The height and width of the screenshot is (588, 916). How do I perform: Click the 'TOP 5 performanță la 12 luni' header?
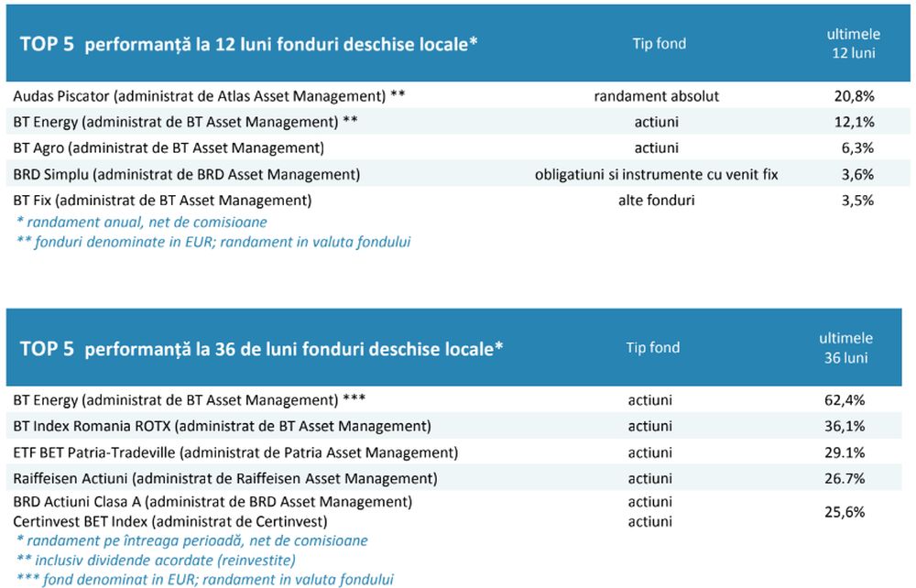coord(248,44)
